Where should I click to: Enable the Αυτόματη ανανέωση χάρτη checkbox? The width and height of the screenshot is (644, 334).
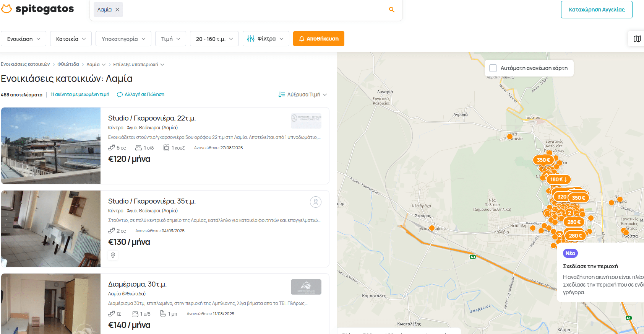[493, 68]
